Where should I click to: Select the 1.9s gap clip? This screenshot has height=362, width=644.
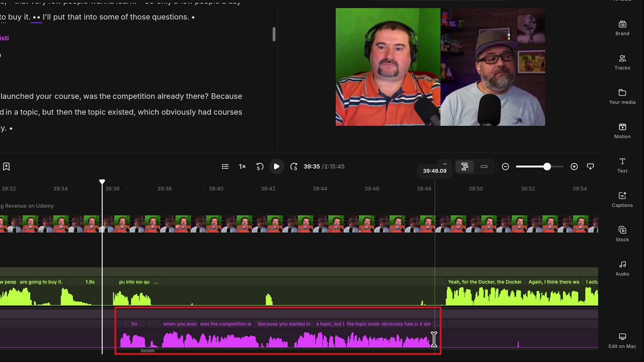pos(90,282)
